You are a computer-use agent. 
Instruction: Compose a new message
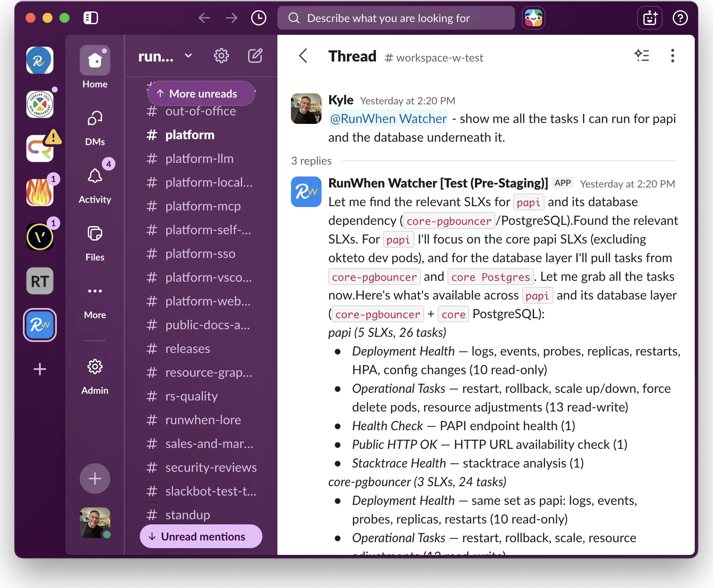pyautogui.click(x=255, y=56)
